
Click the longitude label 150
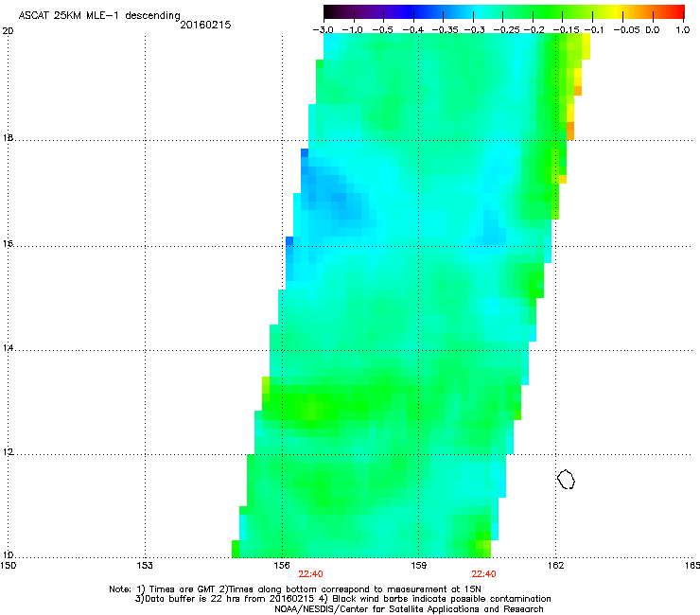(x=8, y=566)
